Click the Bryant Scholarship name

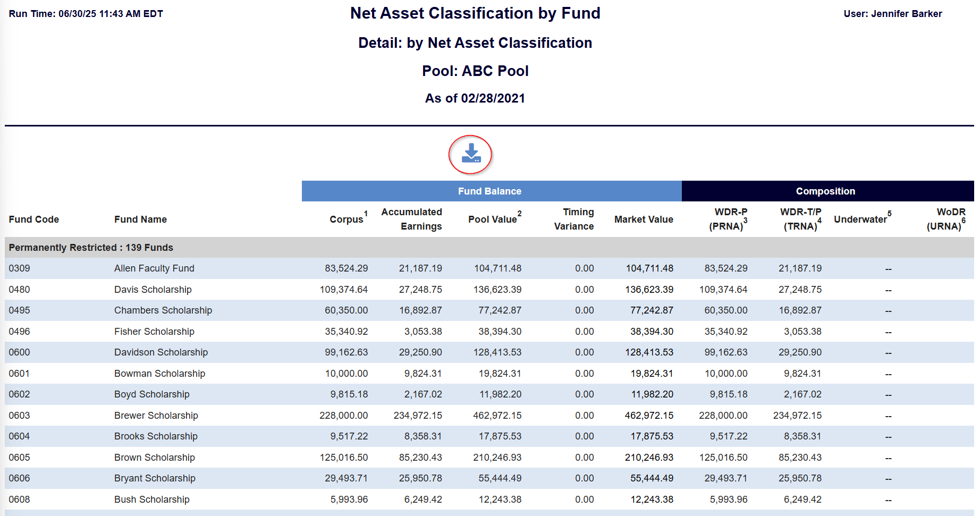(x=155, y=478)
